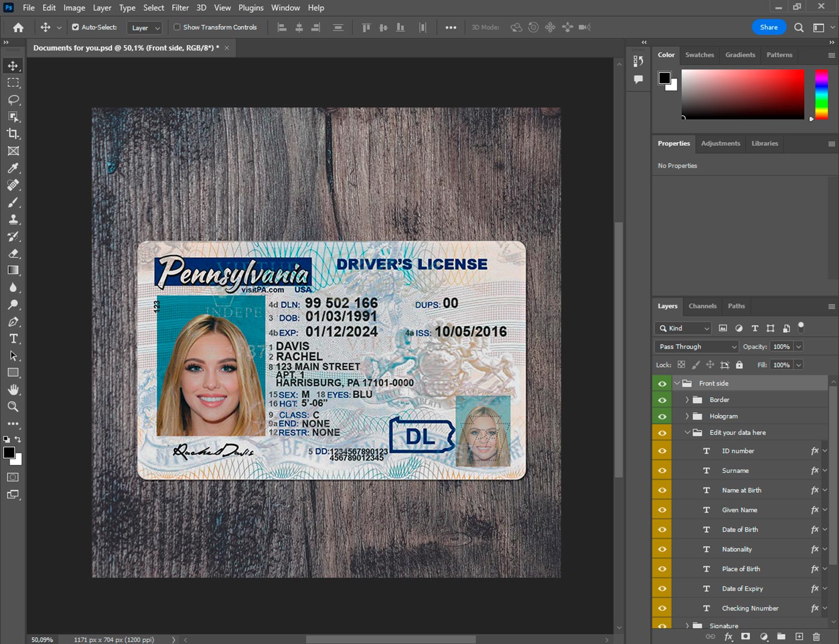Click the blue Share button
Image resolution: width=839 pixels, height=644 pixels.
point(769,27)
